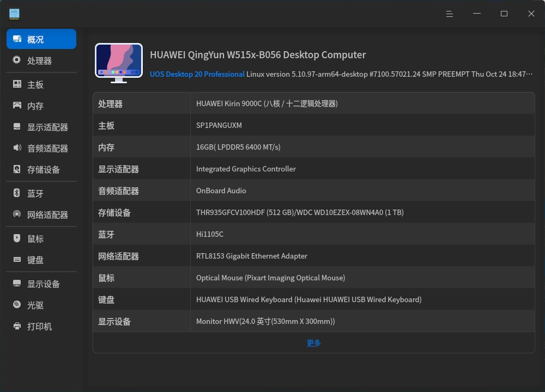The height and width of the screenshot is (392, 545).
Task: Click the 显示适配器 display adapter icon
Action: 17,127
